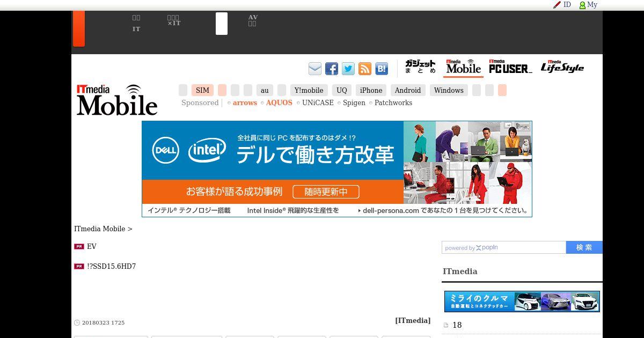The width and height of the screenshot is (644, 338).
Task: Select the UQ category tab
Action: (342, 90)
